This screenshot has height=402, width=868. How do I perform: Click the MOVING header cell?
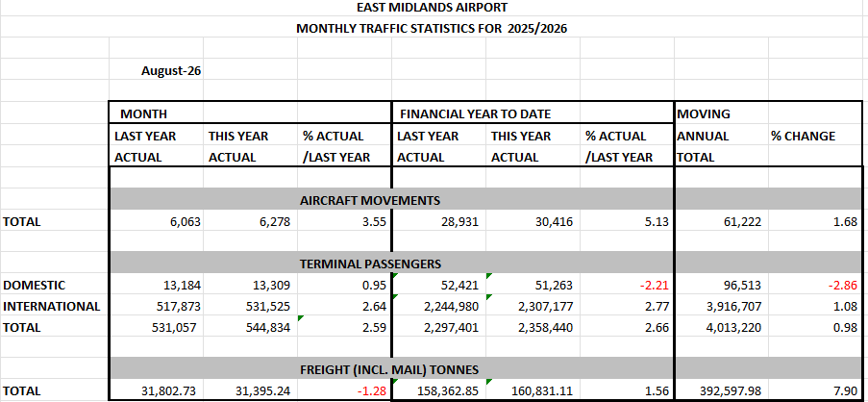pyautogui.click(x=704, y=114)
